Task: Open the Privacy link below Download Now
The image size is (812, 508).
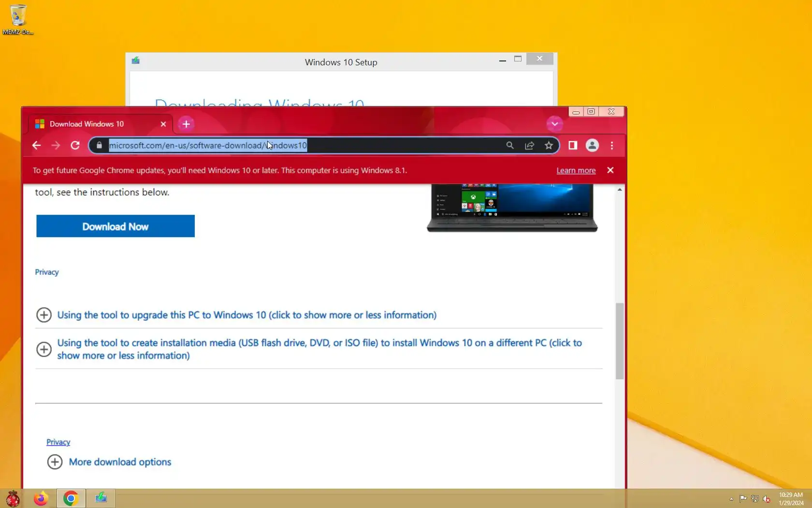Action: click(47, 272)
